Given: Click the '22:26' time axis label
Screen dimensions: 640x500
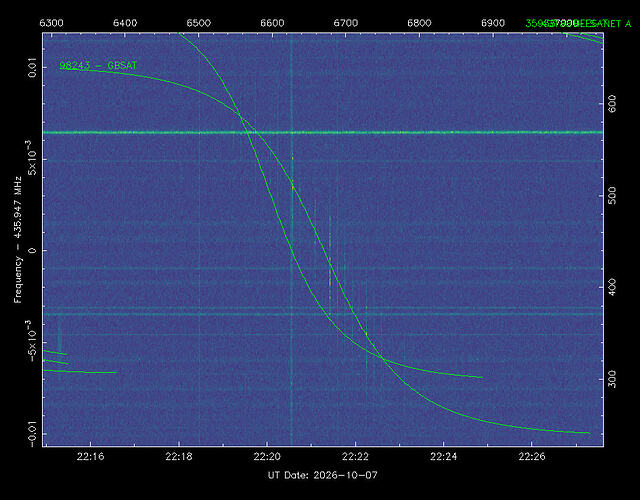Looking at the screenshot, I should coord(532,457).
